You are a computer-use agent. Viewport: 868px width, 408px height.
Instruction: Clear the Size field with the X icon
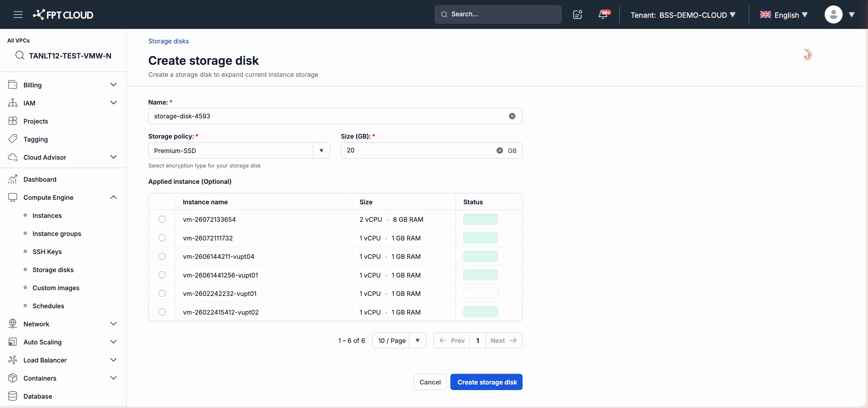click(499, 151)
